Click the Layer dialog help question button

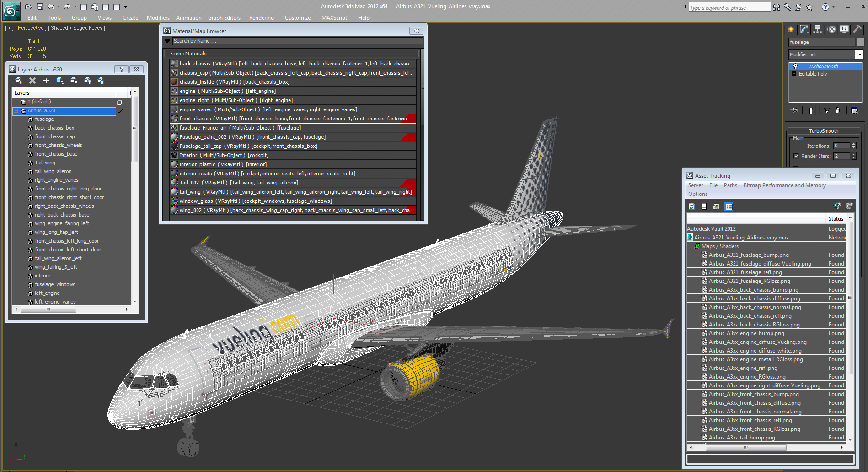click(x=121, y=70)
